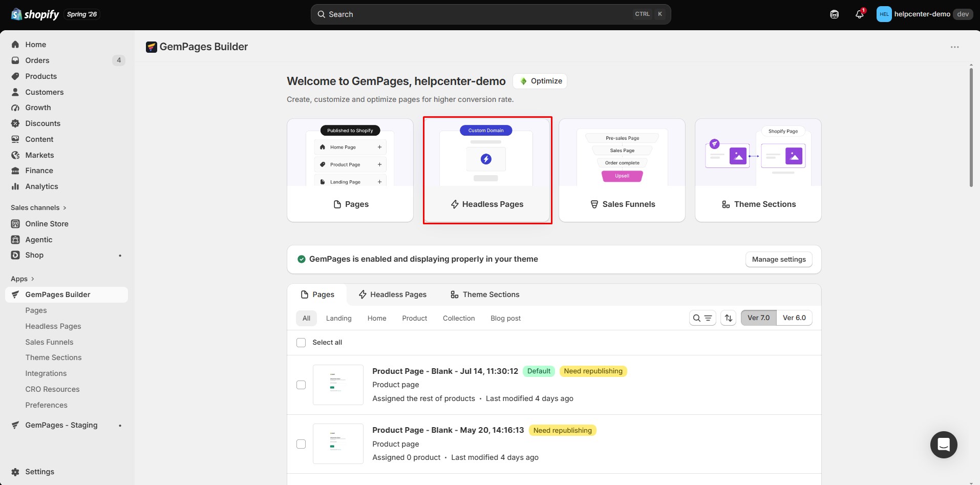Viewport: 980px width, 485px height.
Task: Open CRO Resources in sidebar
Action: 52,389
